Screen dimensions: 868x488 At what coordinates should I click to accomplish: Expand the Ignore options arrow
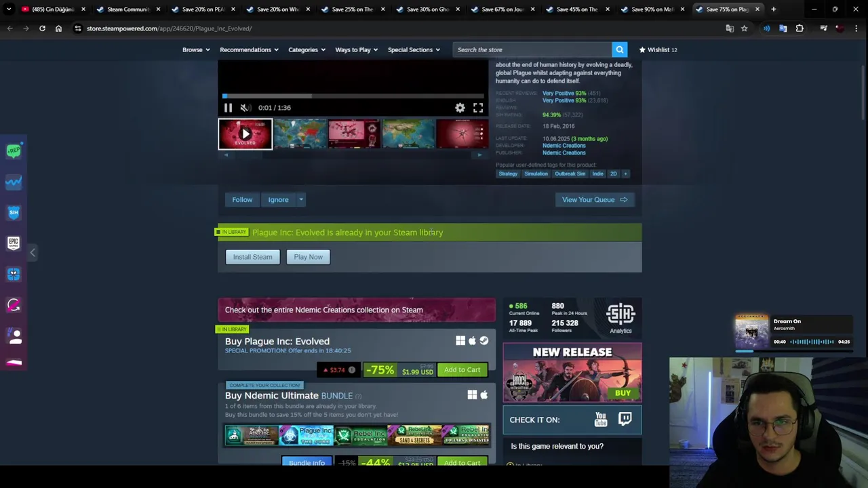(301, 199)
